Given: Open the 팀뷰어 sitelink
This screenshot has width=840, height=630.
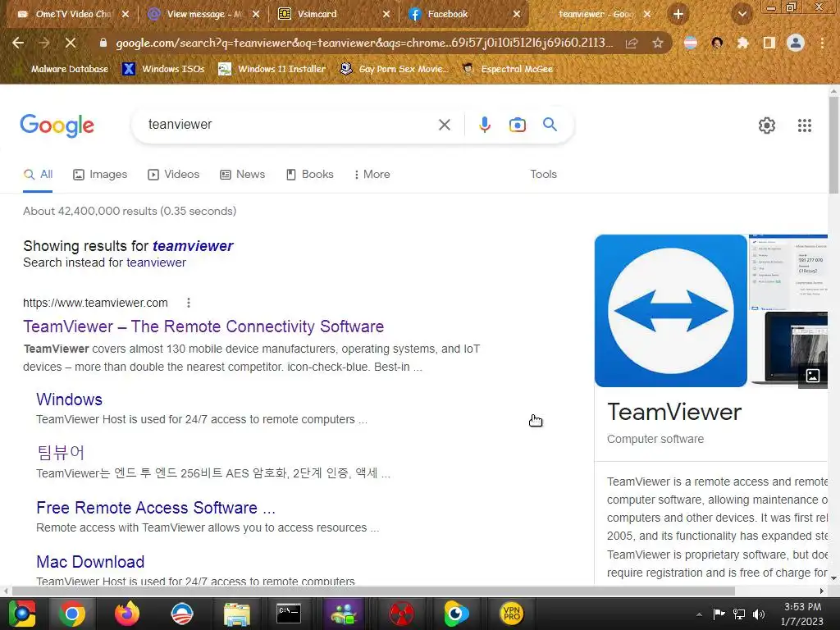Looking at the screenshot, I should click(x=61, y=453).
